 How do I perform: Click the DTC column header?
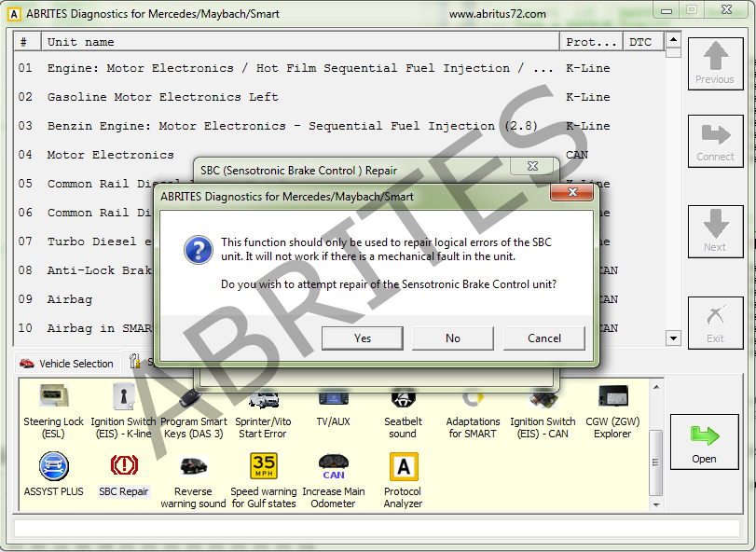tap(643, 42)
